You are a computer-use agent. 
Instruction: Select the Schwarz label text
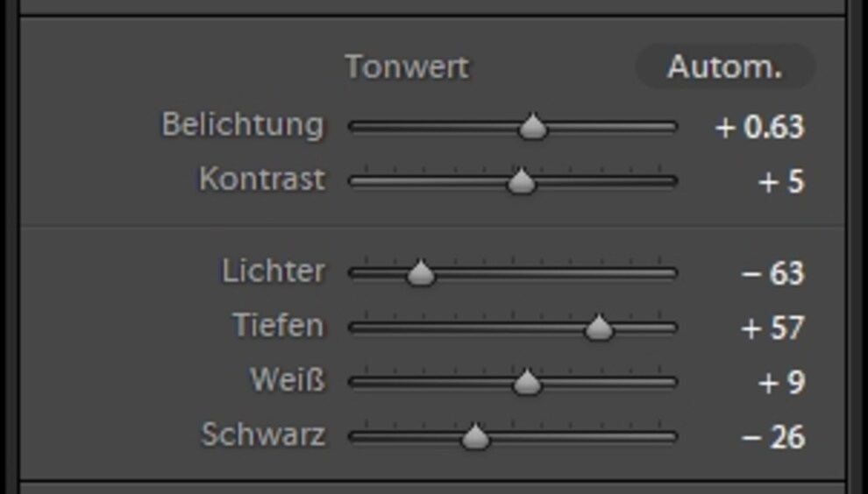[x=263, y=434]
